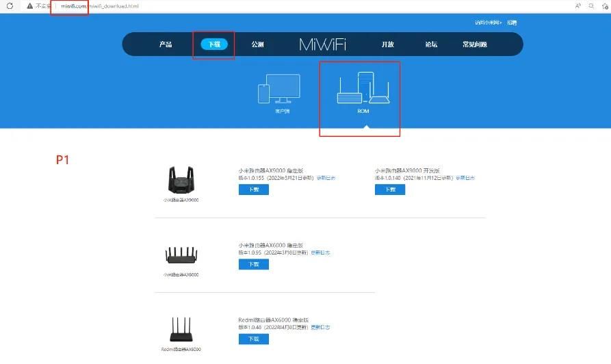Open the read aloud icon in browser toolbar
This screenshot has width=611, height=364.
point(578,6)
